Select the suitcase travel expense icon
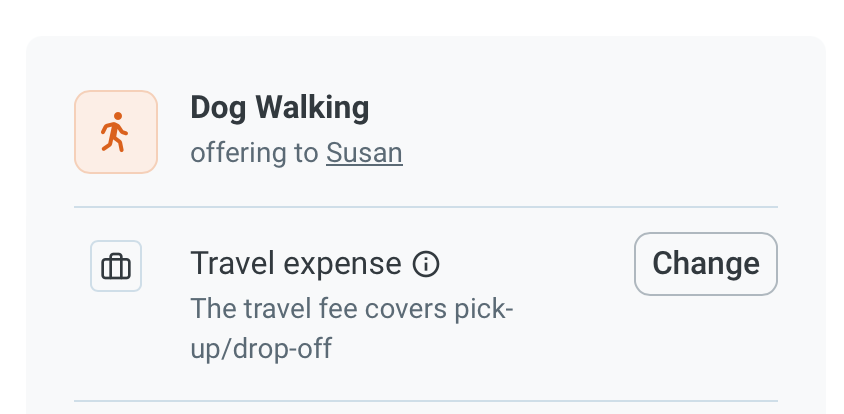The height and width of the screenshot is (414, 844). 116,266
